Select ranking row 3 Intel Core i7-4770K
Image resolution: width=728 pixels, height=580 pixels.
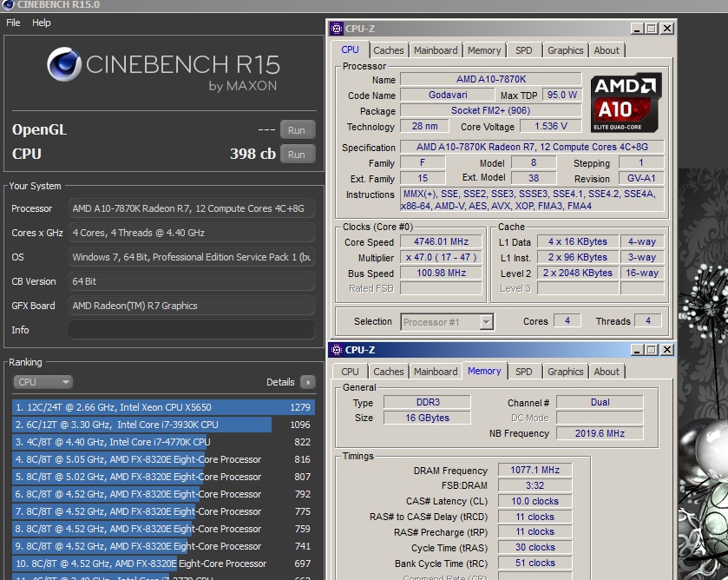(x=163, y=442)
